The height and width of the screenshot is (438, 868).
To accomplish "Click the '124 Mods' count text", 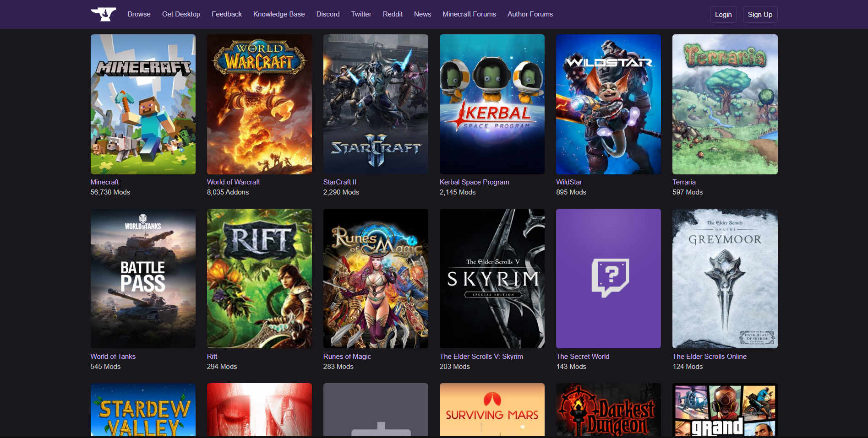I will (x=688, y=367).
